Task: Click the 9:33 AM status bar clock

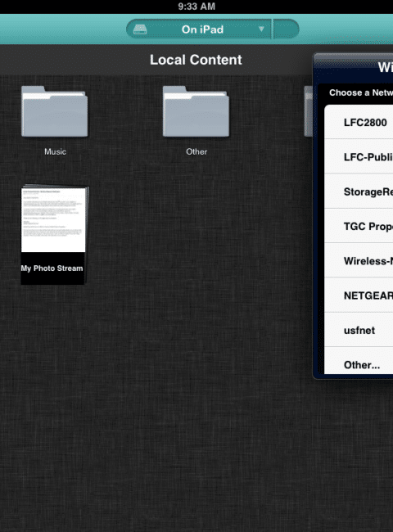Action: (196, 7)
